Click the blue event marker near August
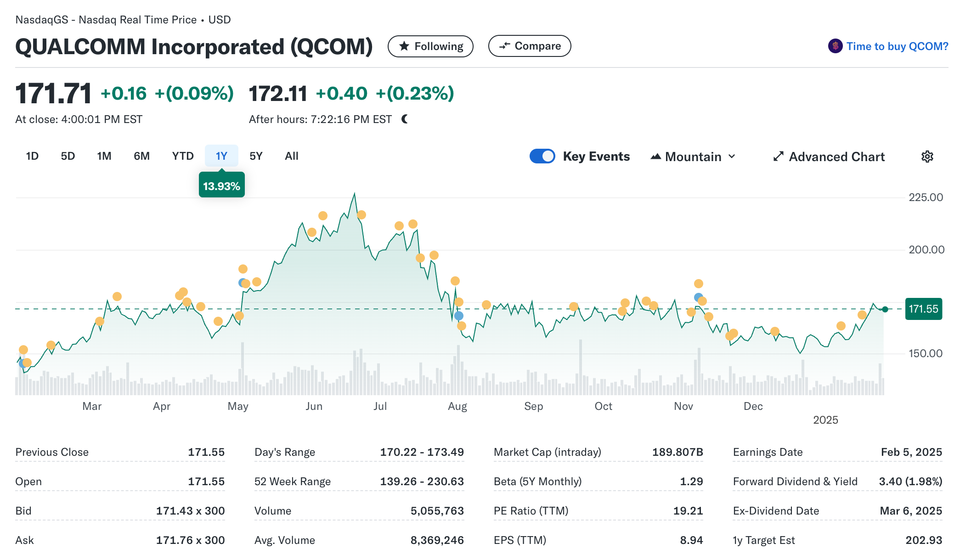The image size is (960, 560). click(x=459, y=316)
